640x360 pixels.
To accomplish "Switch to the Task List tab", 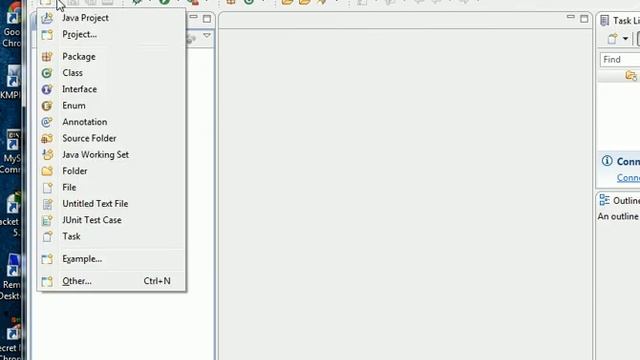I will (x=620, y=20).
